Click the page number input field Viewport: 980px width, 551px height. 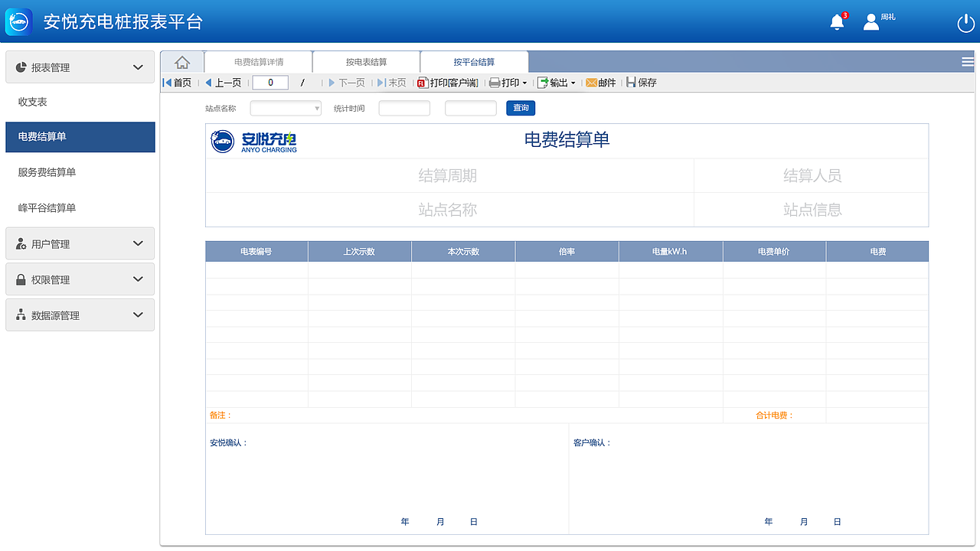[x=269, y=82]
